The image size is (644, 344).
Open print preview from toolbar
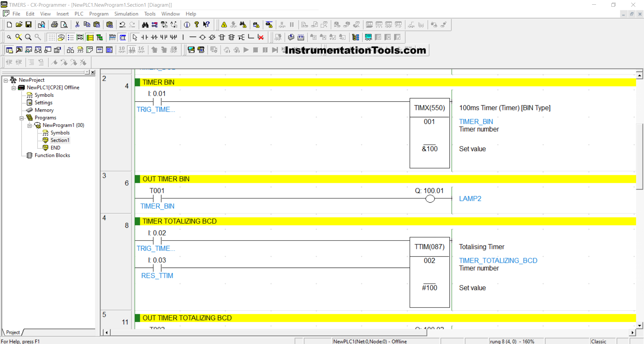point(64,25)
